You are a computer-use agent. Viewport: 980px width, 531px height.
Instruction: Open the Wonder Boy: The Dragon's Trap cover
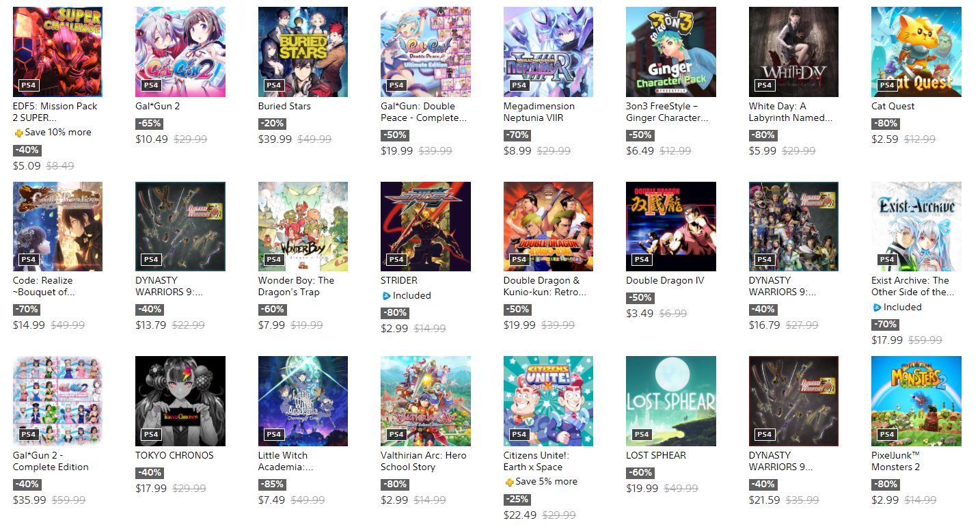pyautogui.click(x=303, y=226)
